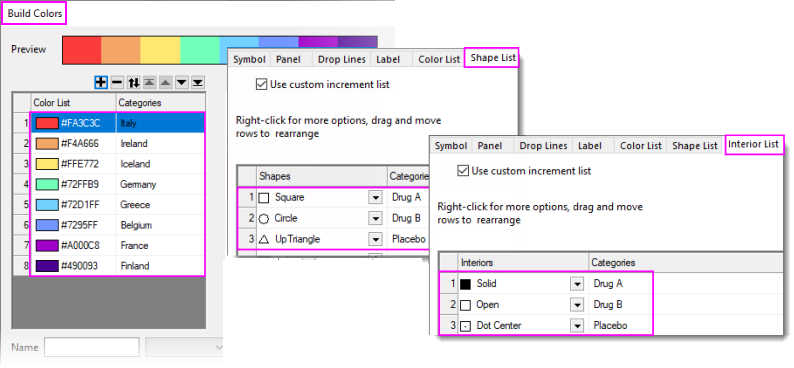Image resolution: width=794 pixels, height=368 pixels.
Task: Click the grayed move-to-top icon in Build Colors
Action: pyautogui.click(x=149, y=82)
